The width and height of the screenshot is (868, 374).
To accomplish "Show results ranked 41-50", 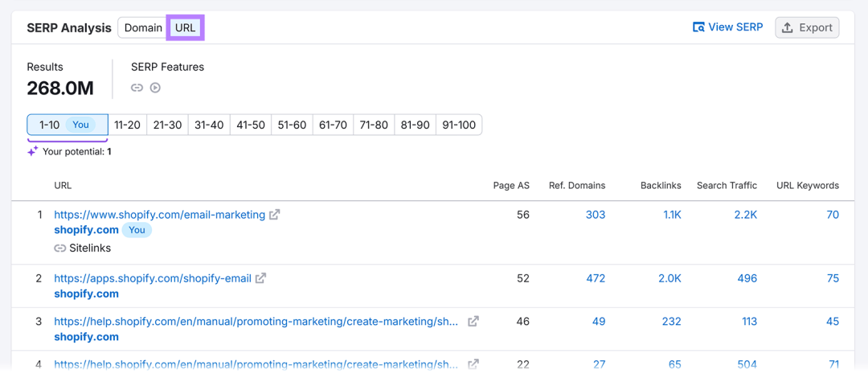I will coord(249,125).
